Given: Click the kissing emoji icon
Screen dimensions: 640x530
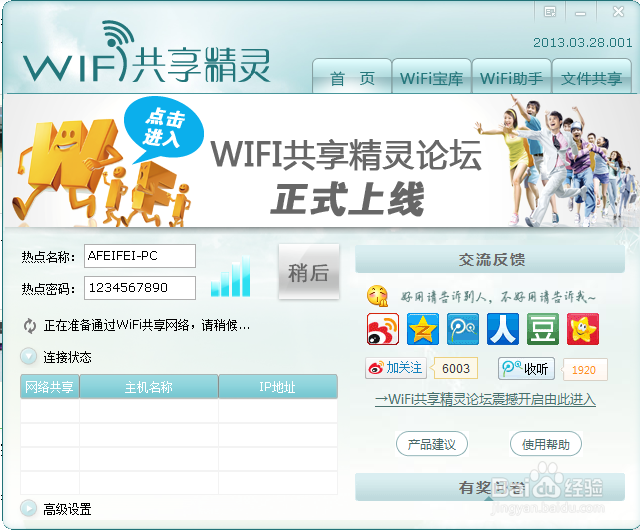Looking at the screenshot, I should 378,296.
